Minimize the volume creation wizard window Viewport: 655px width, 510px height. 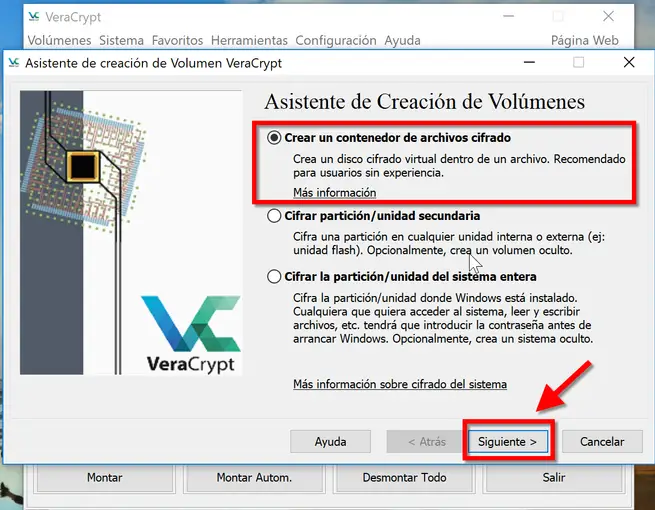click(x=529, y=63)
